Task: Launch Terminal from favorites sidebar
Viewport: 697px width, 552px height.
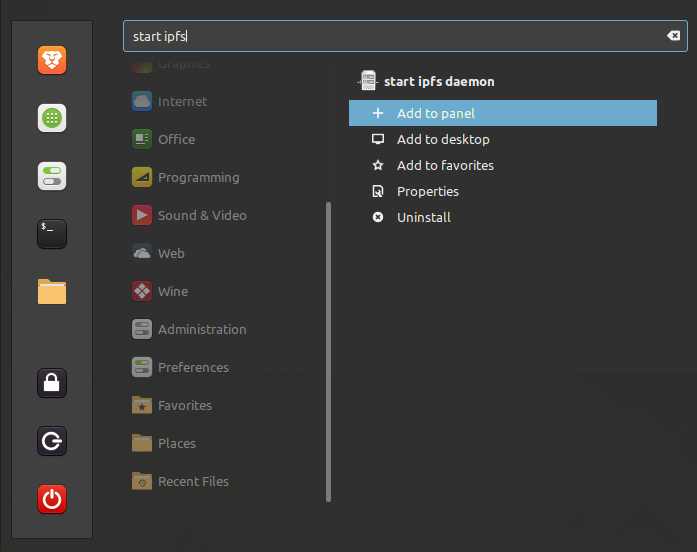Action: pyautogui.click(x=52, y=234)
